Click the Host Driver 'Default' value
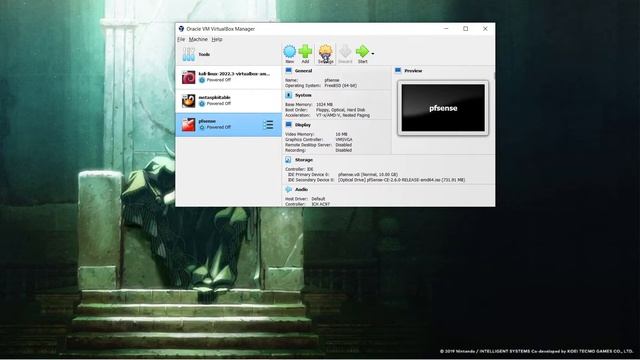The height and width of the screenshot is (360, 640). pos(318,199)
